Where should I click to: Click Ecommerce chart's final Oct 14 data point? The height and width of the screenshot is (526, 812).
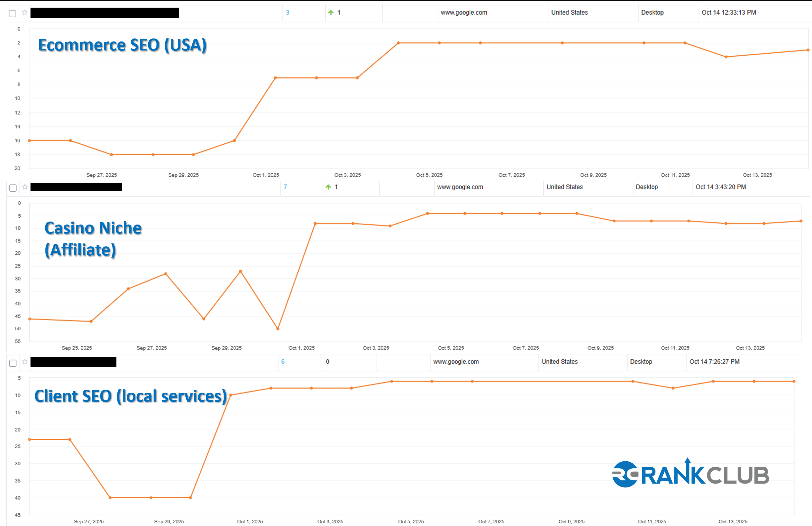808,50
